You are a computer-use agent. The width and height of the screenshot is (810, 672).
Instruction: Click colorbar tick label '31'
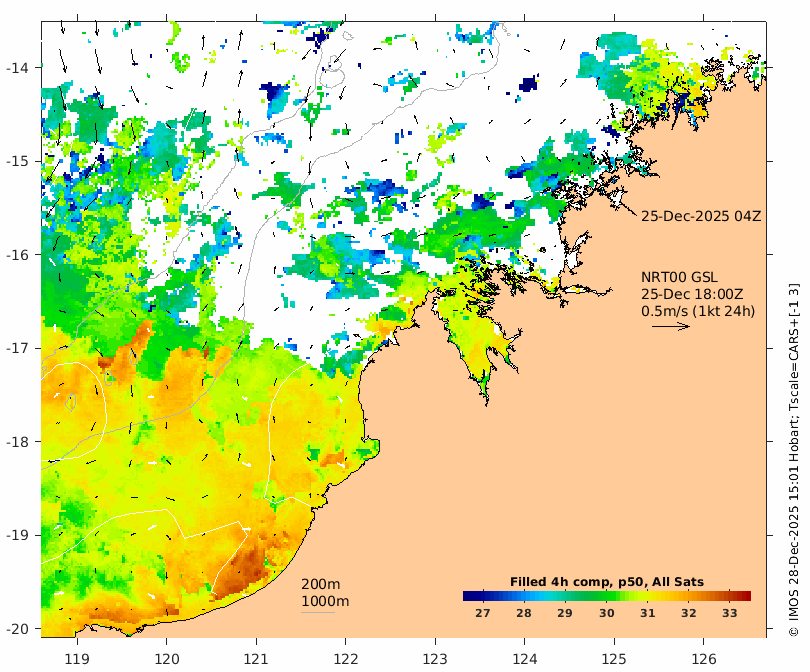click(x=648, y=613)
